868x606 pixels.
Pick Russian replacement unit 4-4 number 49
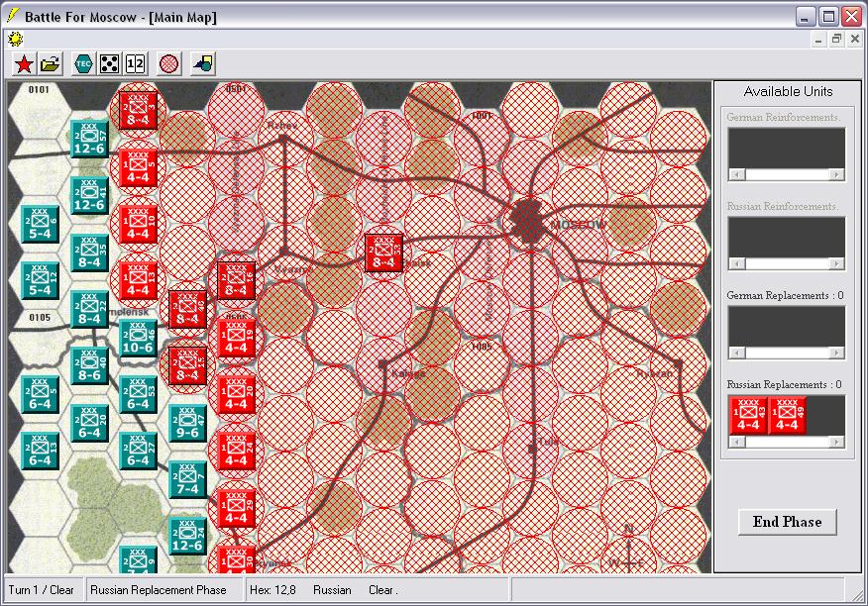click(787, 415)
